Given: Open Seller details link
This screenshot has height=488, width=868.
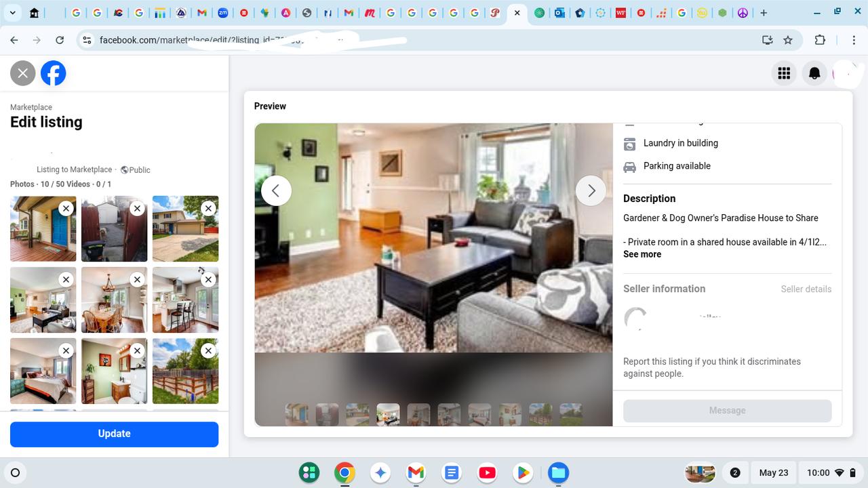Looking at the screenshot, I should click(x=806, y=289).
